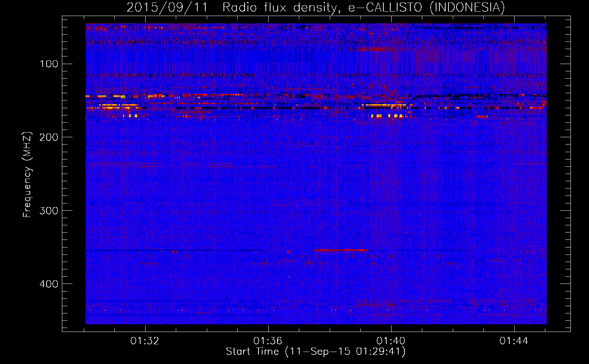Click the 400 frequency tick label

[49, 284]
